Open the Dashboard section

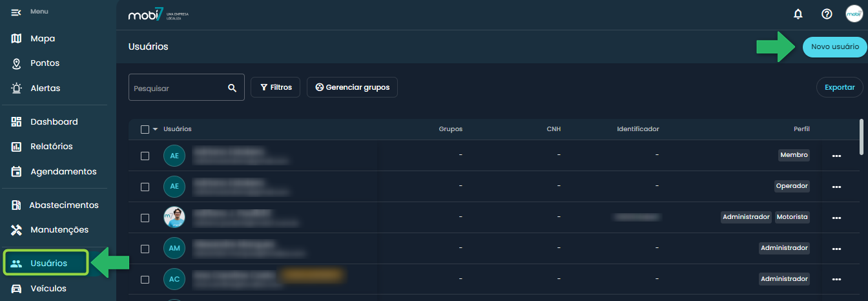54,121
